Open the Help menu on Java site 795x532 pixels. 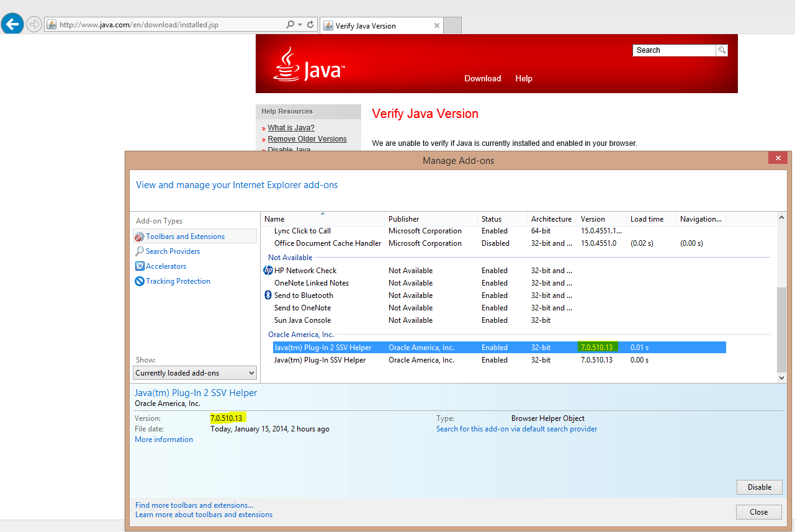coord(524,79)
